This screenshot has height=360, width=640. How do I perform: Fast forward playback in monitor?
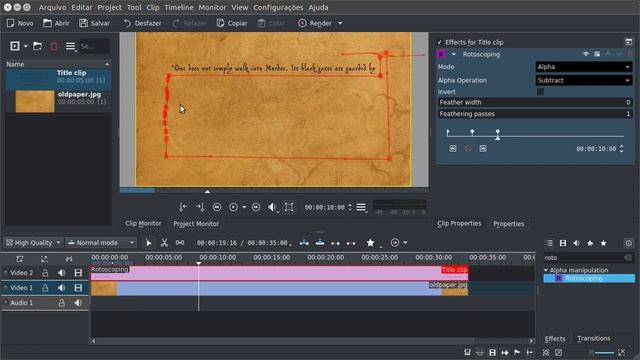coord(256,207)
